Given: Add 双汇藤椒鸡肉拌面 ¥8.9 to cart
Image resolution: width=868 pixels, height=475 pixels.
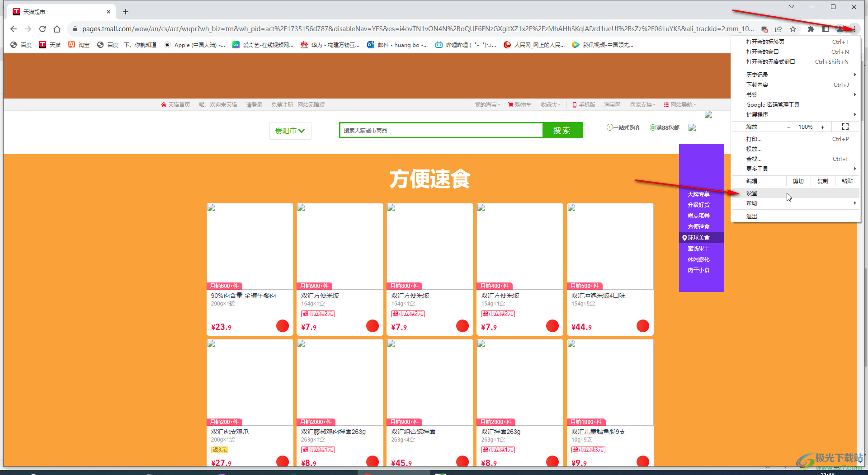Looking at the screenshot, I should click(373, 461).
